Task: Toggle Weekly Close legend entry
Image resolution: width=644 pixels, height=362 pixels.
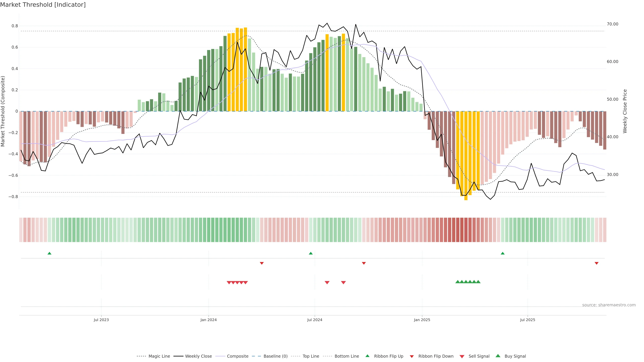Action: click(198, 356)
